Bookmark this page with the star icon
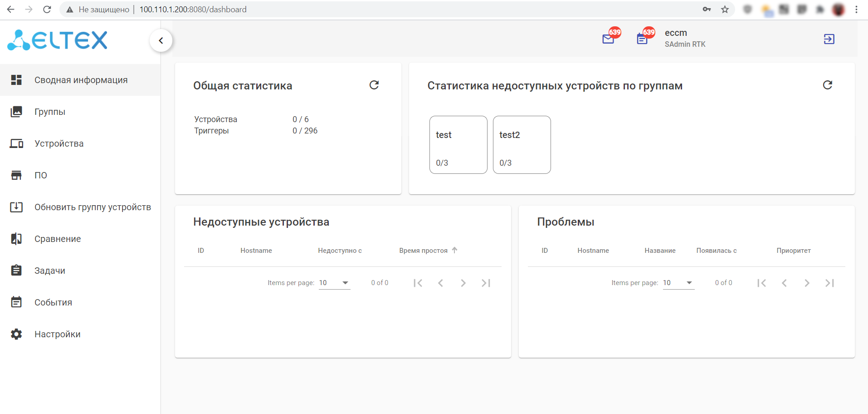Image resolution: width=868 pixels, height=414 pixels. pos(725,10)
